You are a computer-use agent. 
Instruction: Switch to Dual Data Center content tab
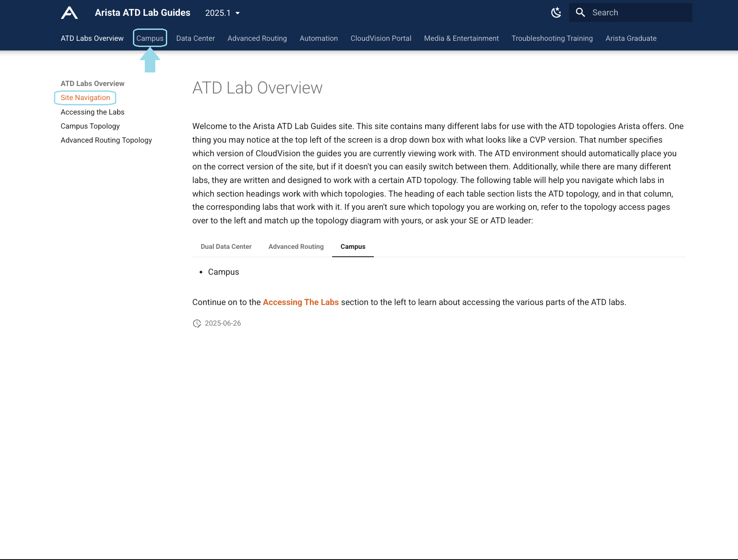click(x=226, y=247)
